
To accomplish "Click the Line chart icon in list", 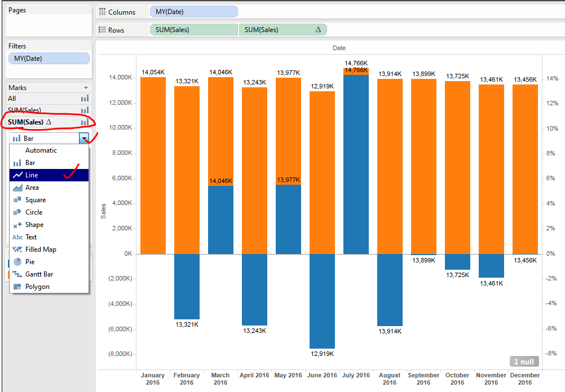I will [17, 175].
